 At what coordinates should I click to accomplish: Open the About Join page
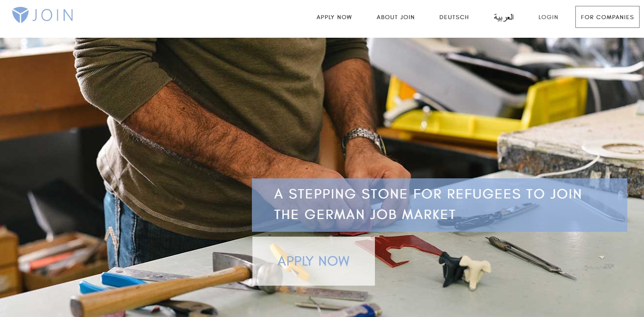pyautogui.click(x=396, y=17)
